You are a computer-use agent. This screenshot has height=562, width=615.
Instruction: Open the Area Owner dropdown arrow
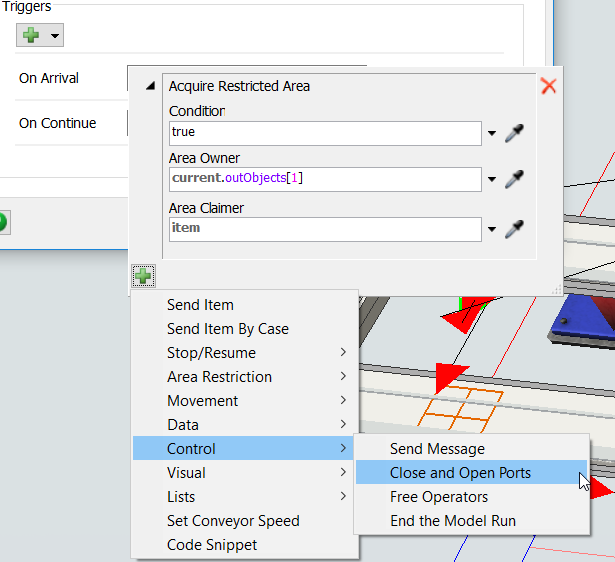coord(492,181)
